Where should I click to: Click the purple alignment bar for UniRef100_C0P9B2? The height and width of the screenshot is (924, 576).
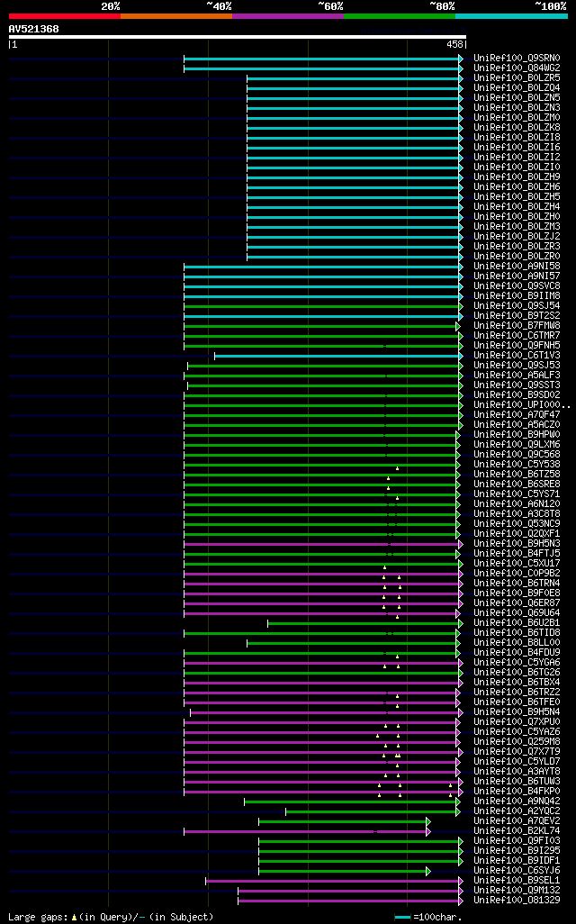(323, 574)
